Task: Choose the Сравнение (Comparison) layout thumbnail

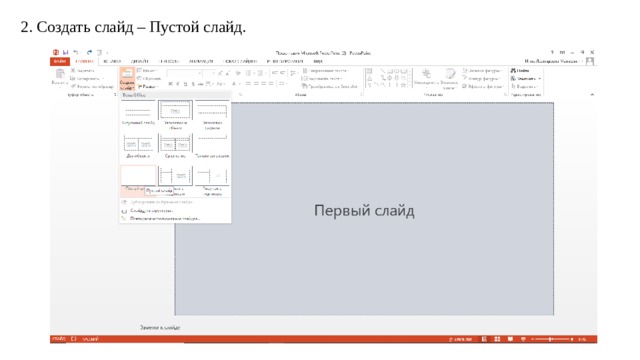Action: click(x=175, y=146)
